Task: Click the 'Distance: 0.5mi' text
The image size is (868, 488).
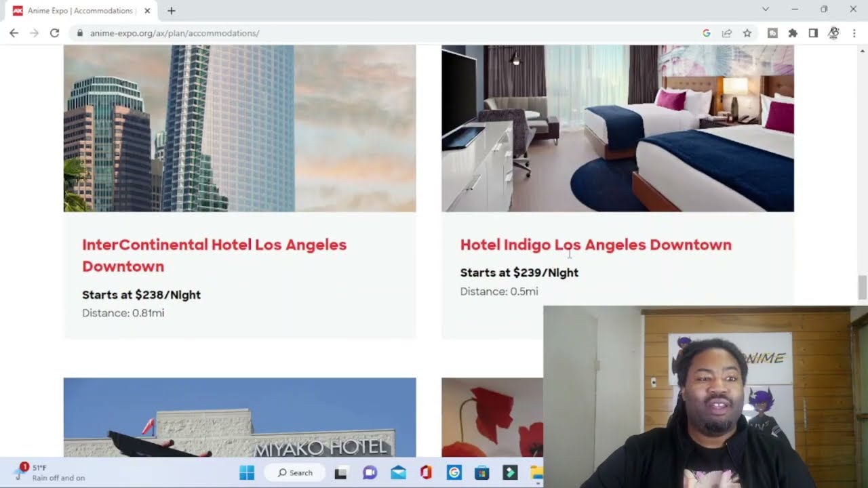Action: coord(499,291)
